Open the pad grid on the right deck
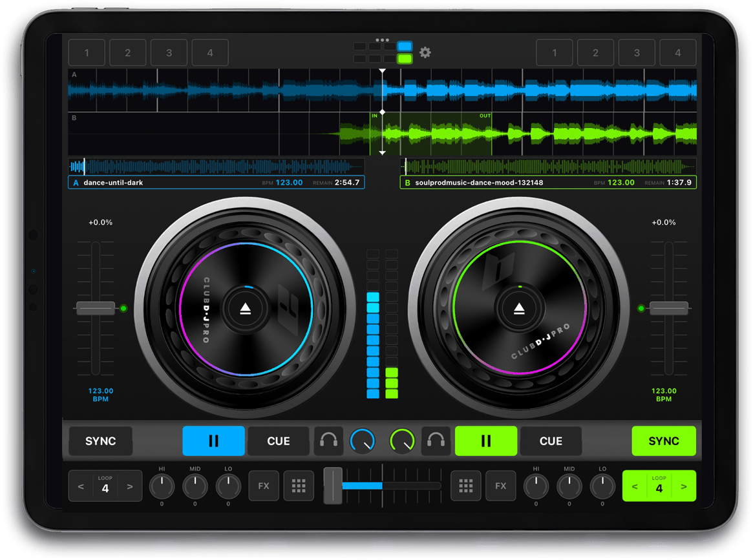The width and height of the screenshot is (753, 560). (466, 485)
